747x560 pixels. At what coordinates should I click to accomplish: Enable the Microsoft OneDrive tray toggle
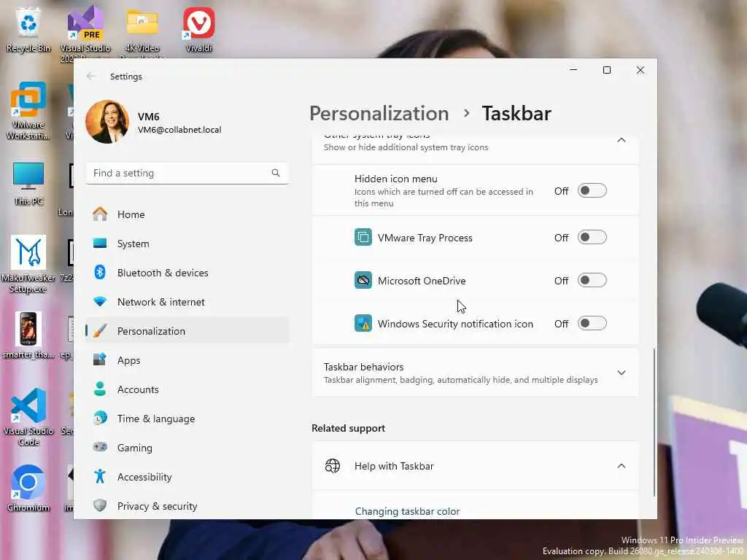pyautogui.click(x=592, y=281)
